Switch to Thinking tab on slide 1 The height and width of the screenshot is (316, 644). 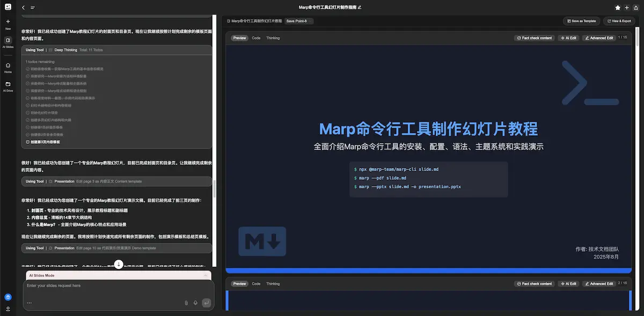point(273,38)
